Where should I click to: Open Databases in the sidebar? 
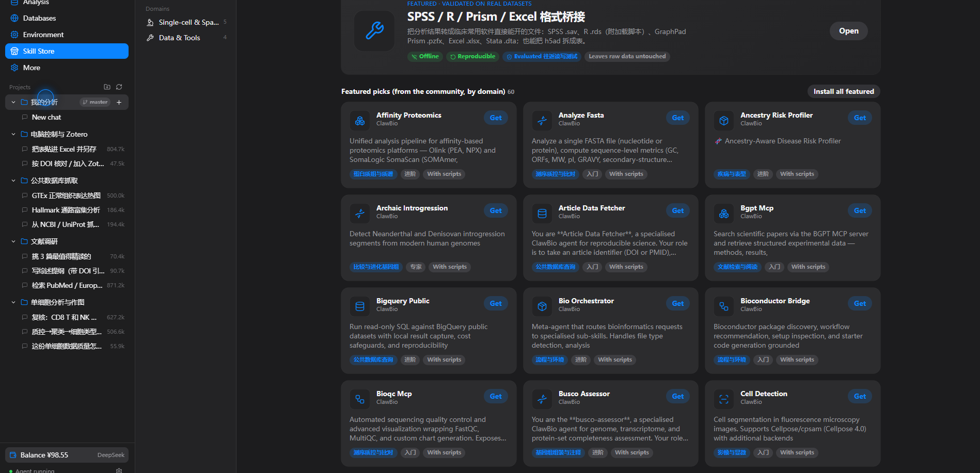click(x=67, y=18)
